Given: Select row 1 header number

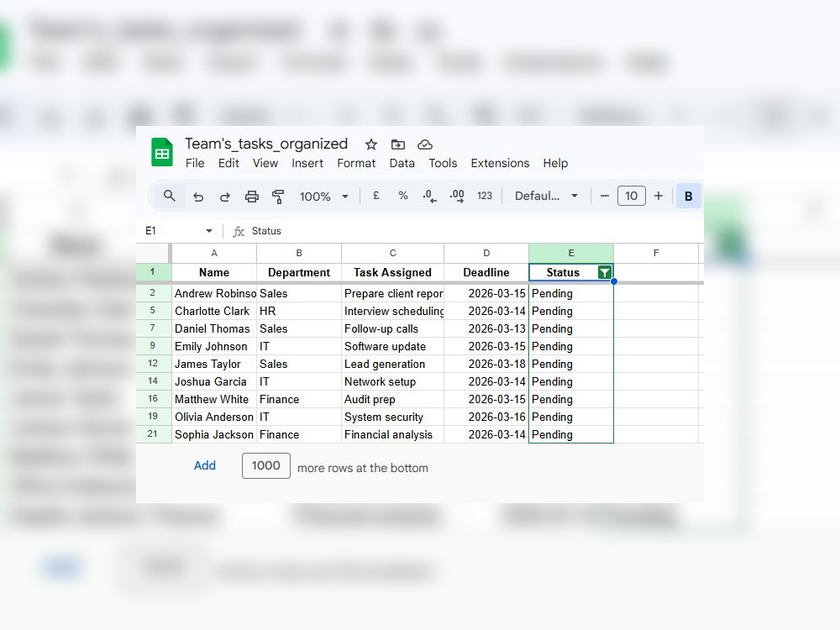Looking at the screenshot, I should (x=153, y=271).
